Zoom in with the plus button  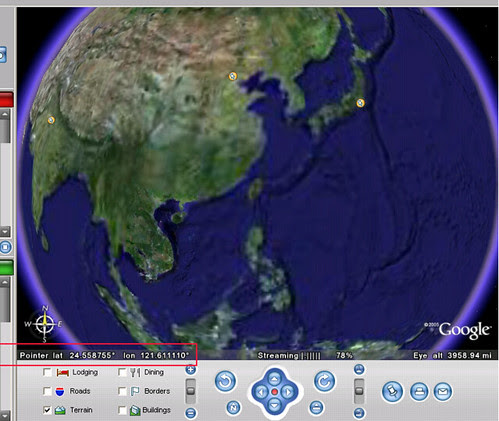pos(190,369)
